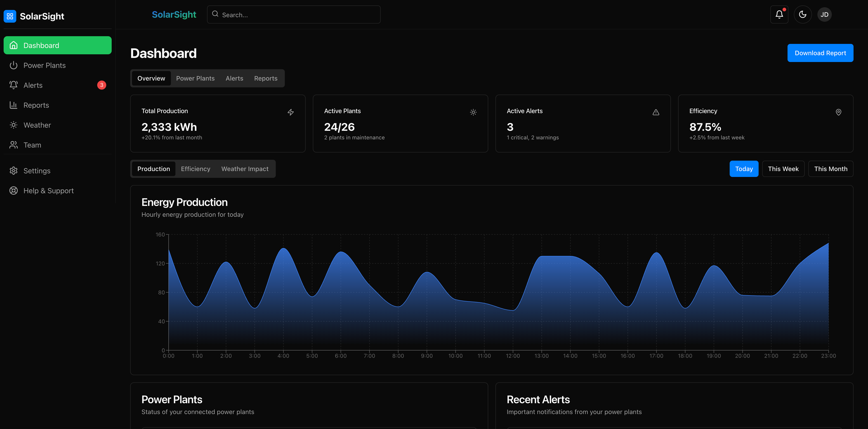This screenshot has height=429, width=868.
Task: Go to Reports in the sidebar
Action: (36, 105)
